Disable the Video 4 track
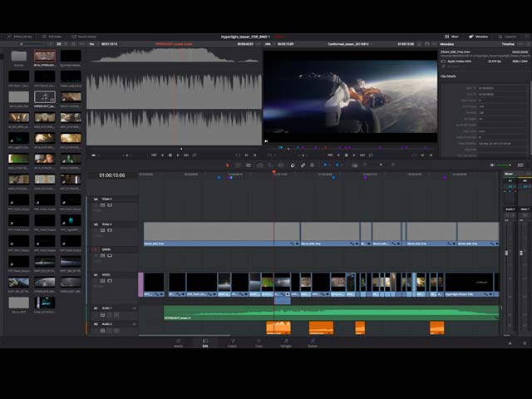The width and height of the screenshot is (532, 399). point(110,205)
